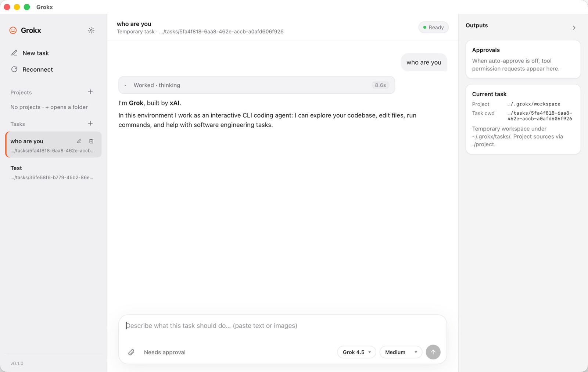588x372 pixels.
Task: Click the Reconnect button
Action: point(53,69)
